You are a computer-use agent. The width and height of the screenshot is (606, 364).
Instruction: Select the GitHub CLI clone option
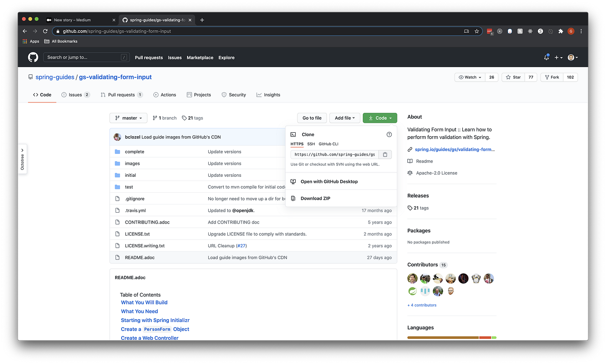(329, 144)
